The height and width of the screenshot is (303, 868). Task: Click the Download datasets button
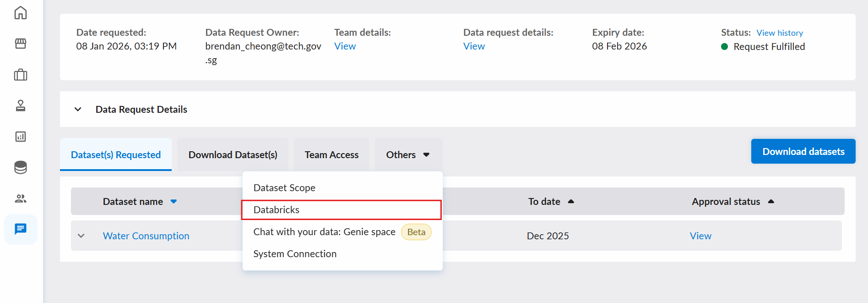pos(803,151)
